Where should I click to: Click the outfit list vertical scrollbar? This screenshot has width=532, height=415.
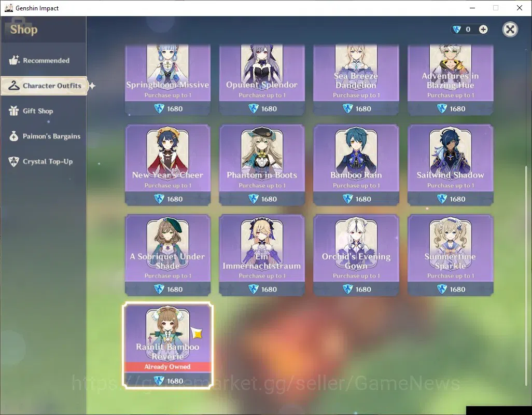click(526, 275)
